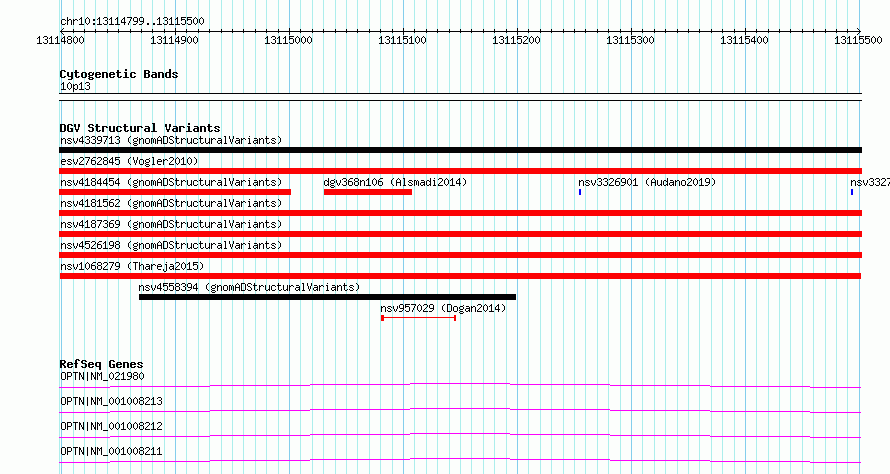Click the nsv4184454 short red bar
890x474 pixels.
coord(175,192)
